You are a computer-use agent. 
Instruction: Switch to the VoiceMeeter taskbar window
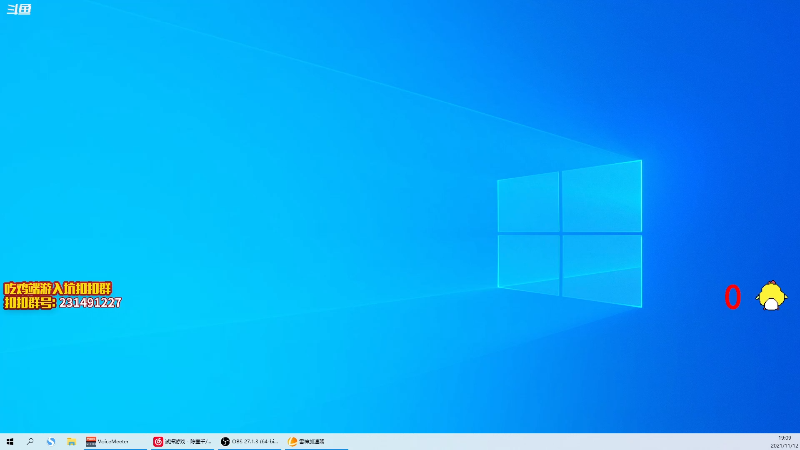click(115, 442)
